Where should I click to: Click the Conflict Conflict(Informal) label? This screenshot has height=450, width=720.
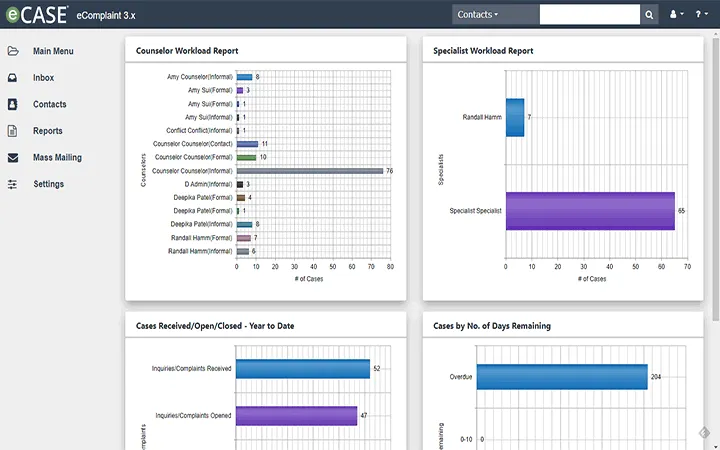pyautogui.click(x=199, y=130)
